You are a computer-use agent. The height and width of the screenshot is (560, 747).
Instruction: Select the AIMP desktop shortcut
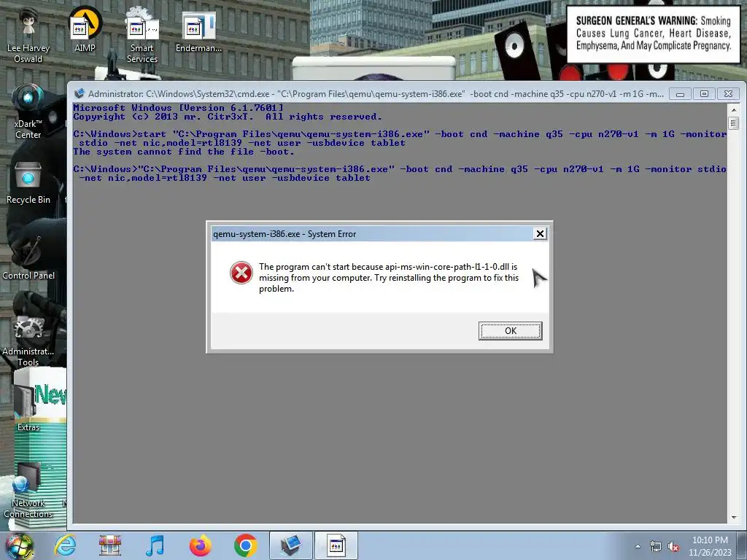[85, 30]
